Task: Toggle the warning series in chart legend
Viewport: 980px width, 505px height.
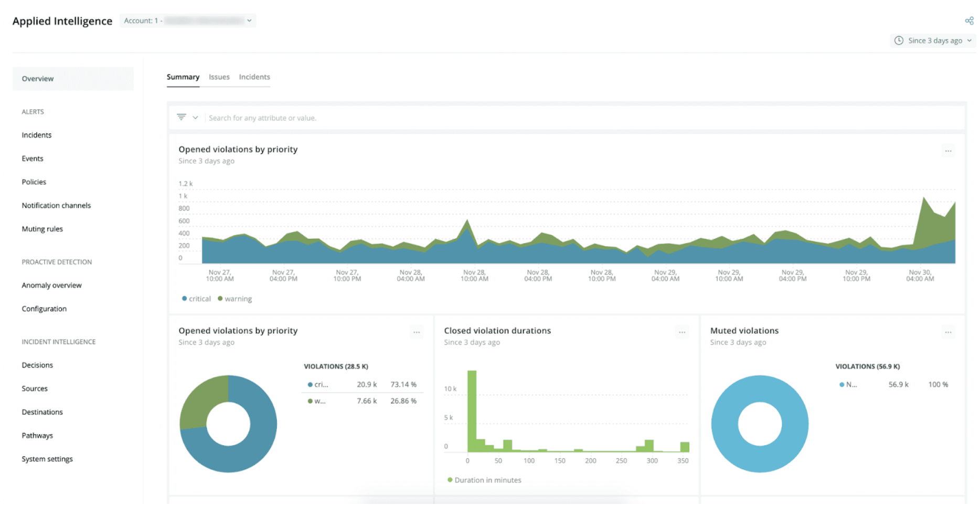Action: click(235, 298)
